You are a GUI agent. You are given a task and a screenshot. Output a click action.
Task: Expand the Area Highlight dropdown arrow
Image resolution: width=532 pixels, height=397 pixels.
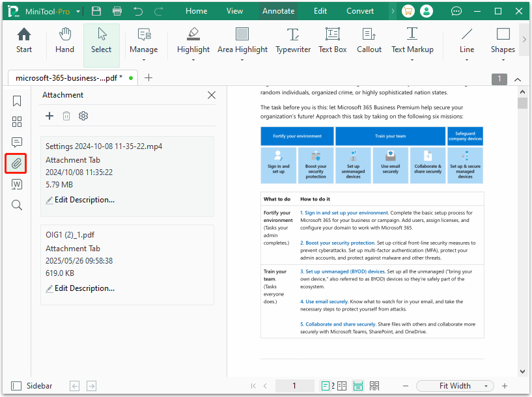[x=242, y=60]
